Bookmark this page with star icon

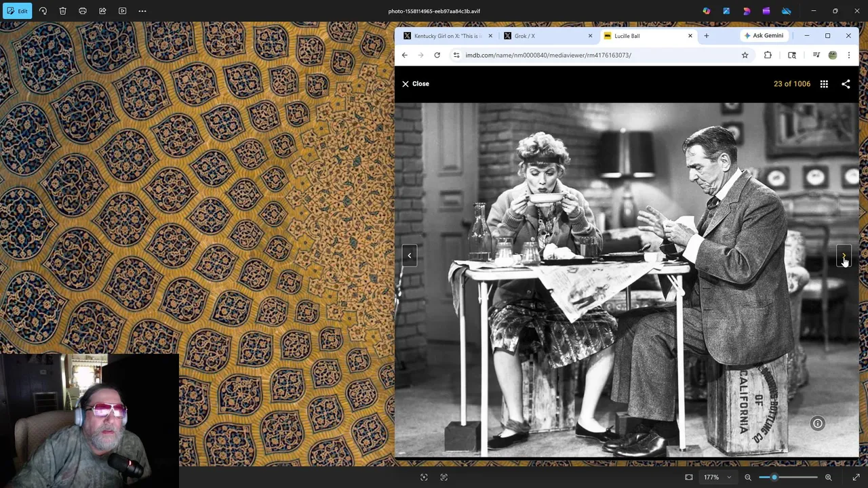point(745,55)
